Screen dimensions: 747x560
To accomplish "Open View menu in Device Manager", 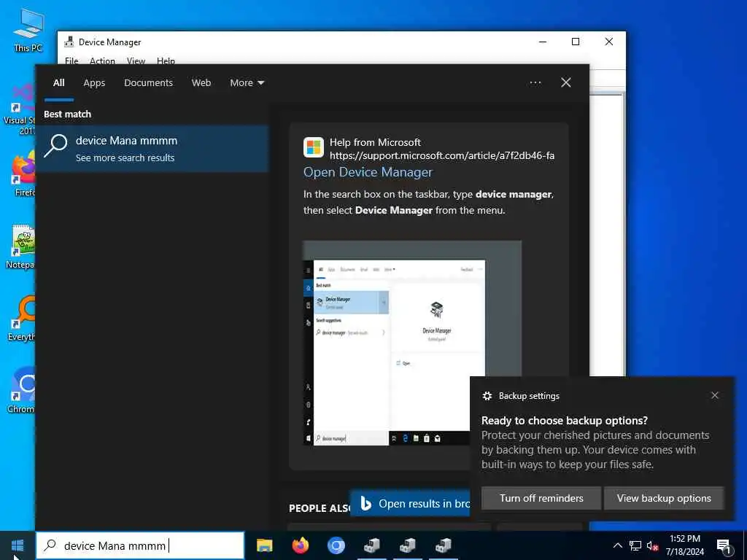I will pos(136,61).
